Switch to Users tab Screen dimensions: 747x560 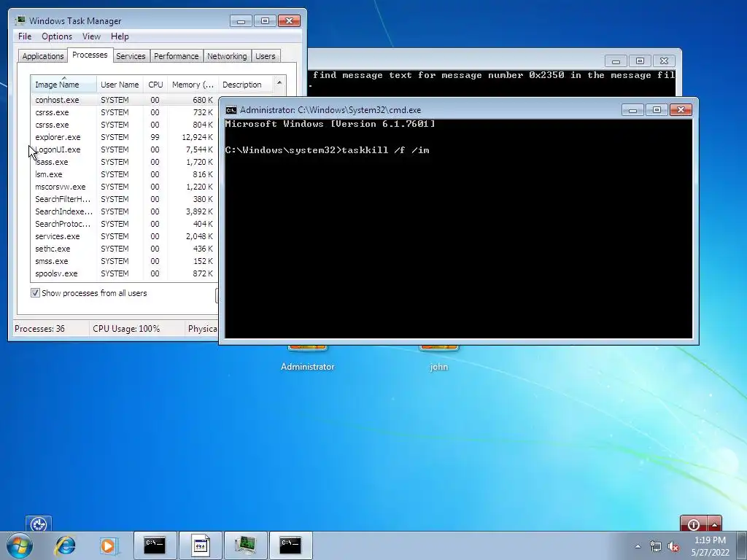(x=265, y=56)
